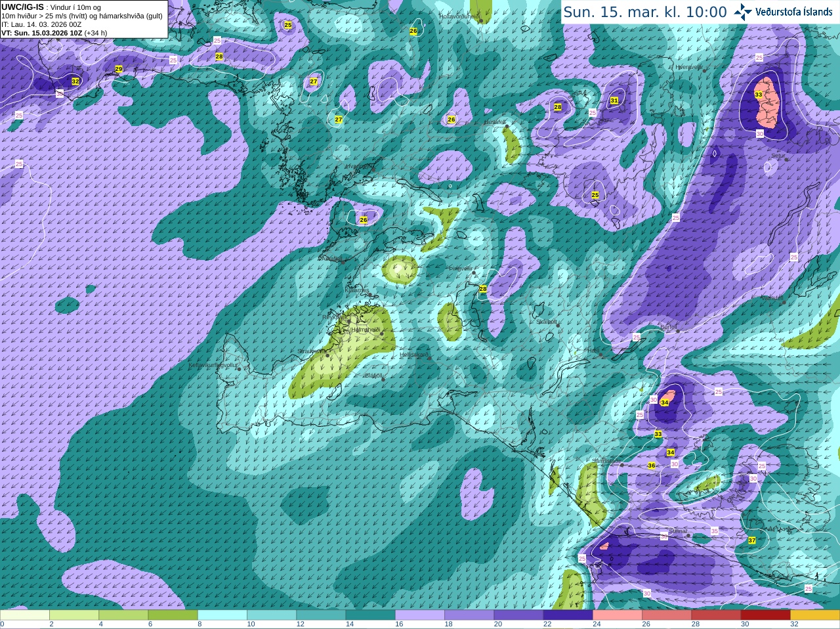Click the yellow gust maximum label 31
This screenshot has width=840, height=629.
[614, 100]
